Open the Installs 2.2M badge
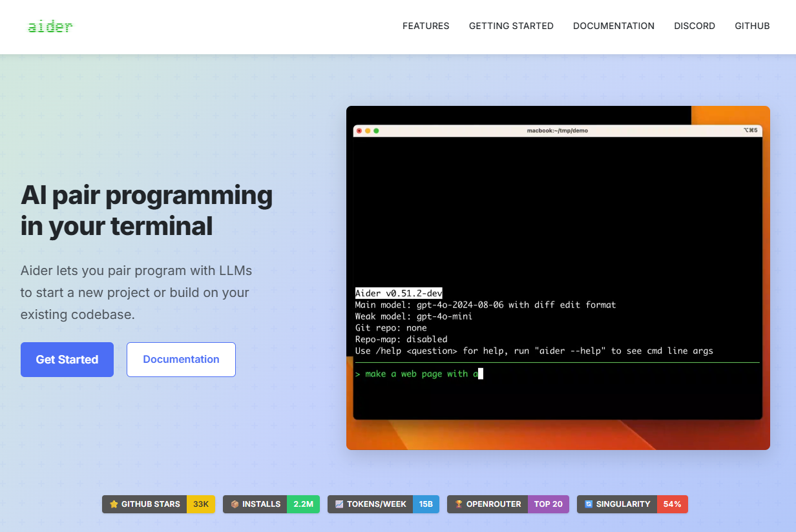The height and width of the screenshot is (532, 796). pos(271,504)
